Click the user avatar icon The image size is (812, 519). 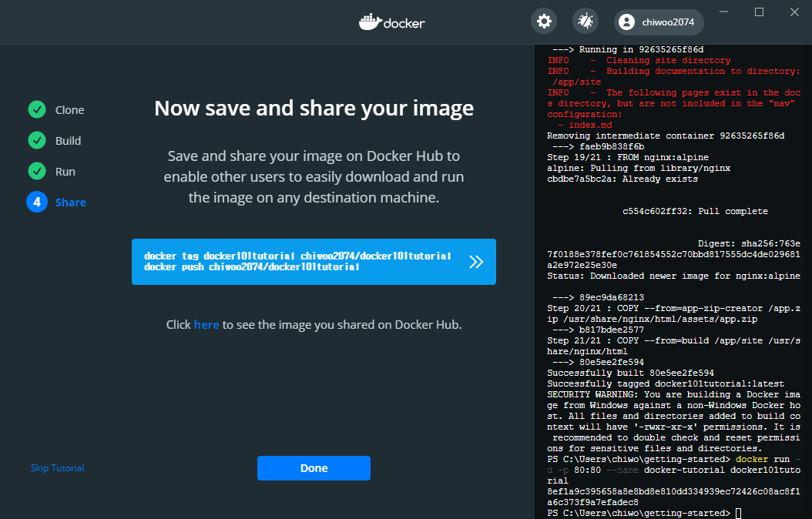pyautogui.click(x=626, y=22)
